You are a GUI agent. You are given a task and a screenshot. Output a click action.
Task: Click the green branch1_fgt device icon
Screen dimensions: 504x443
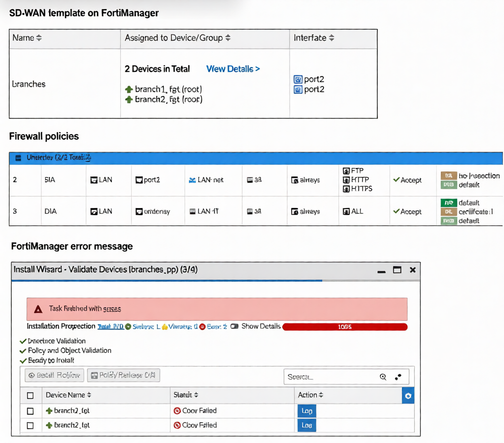pyautogui.click(x=129, y=89)
